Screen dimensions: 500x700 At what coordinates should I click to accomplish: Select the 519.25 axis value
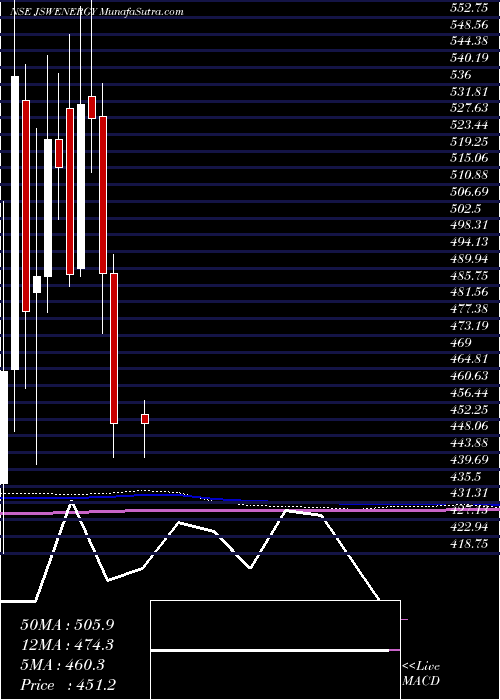471,142
